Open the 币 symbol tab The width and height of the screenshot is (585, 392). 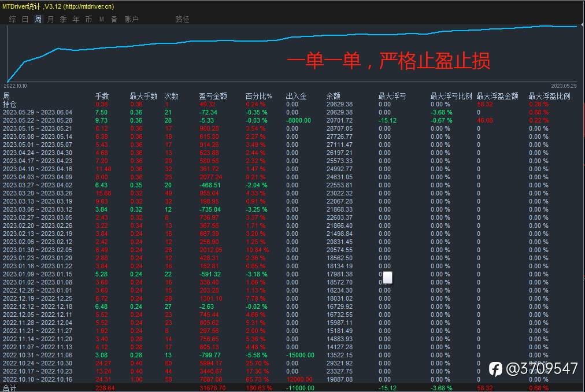[89, 19]
